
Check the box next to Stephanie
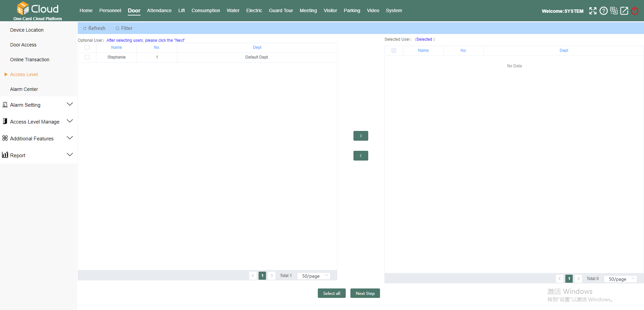pos(87,57)
